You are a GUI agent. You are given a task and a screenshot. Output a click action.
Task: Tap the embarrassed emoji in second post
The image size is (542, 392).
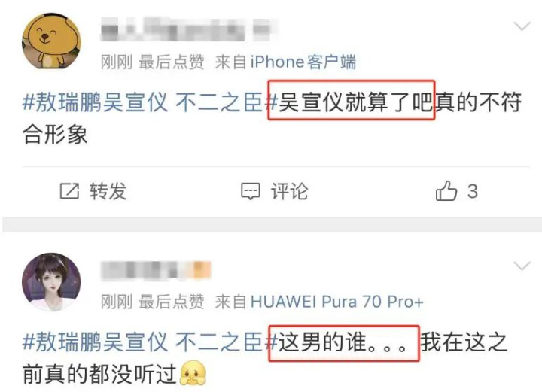pyautogui.click(x=193, y=373)
